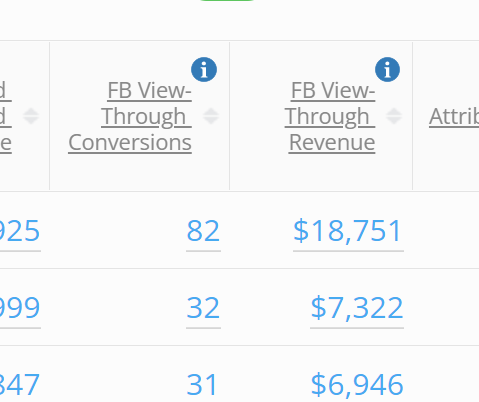This screenshot has width=479, height=402.
Task: Click the green button at top edge
Action: (227, 1)
